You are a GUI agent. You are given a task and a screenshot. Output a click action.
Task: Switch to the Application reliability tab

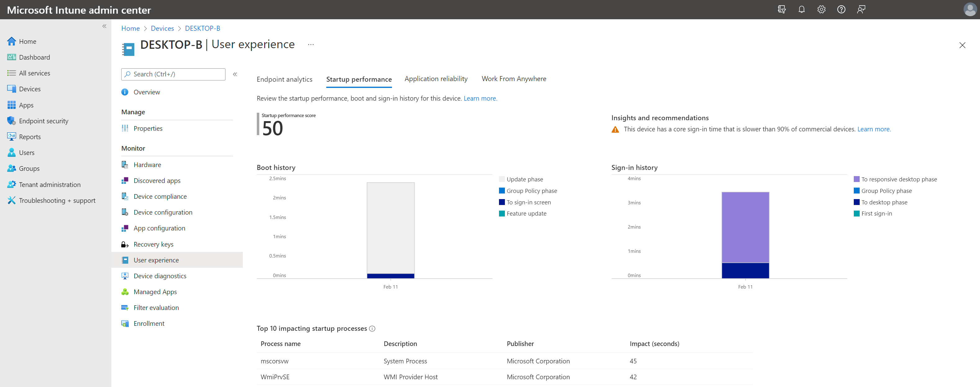(x=436, y=79)
